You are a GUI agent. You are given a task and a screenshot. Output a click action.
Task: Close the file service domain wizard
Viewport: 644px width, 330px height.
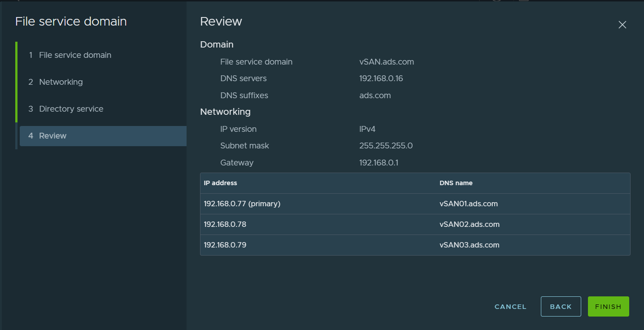point(622,25)
